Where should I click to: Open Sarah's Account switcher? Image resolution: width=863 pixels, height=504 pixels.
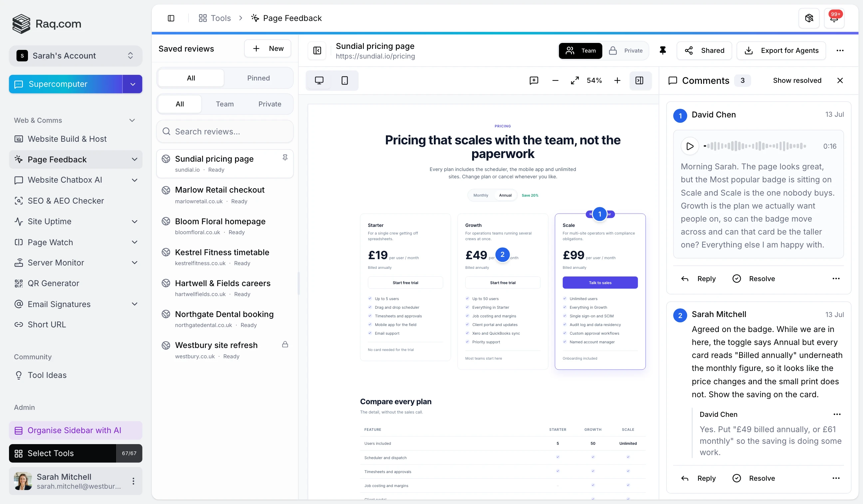click(75, 56)
